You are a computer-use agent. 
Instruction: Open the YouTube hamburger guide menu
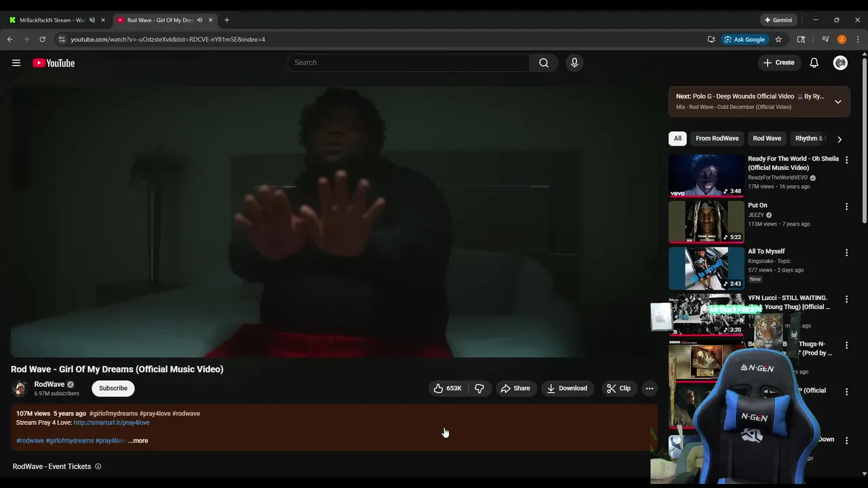pyautogui.click(x=16, y=63)
